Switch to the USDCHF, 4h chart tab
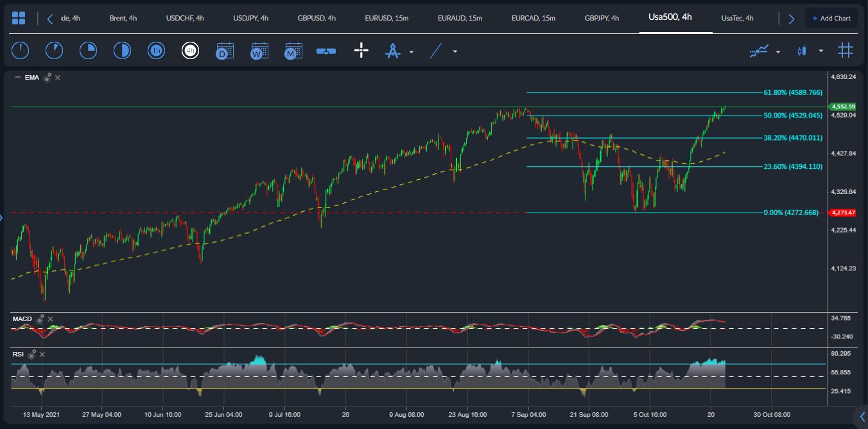The height and width of the screenshot is (429, 868). click(185, 18)
